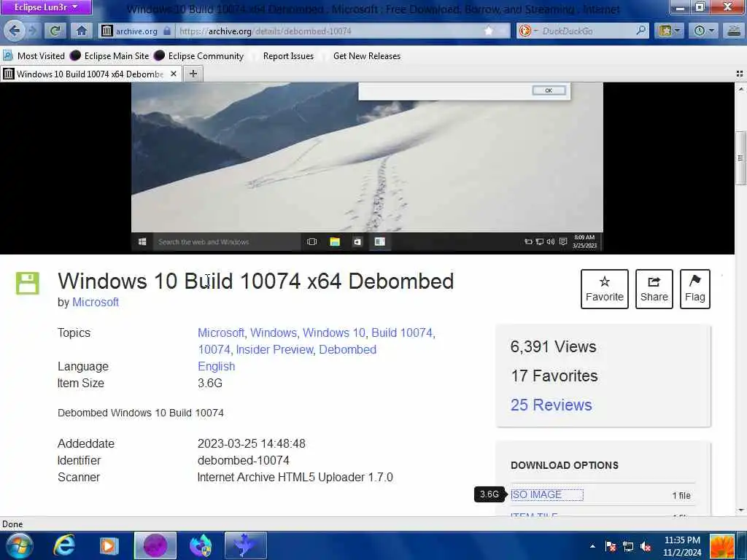Open the Insider Preview topic link
The width and height of the screenshot is (747, 560).
[x=275, y=349]
